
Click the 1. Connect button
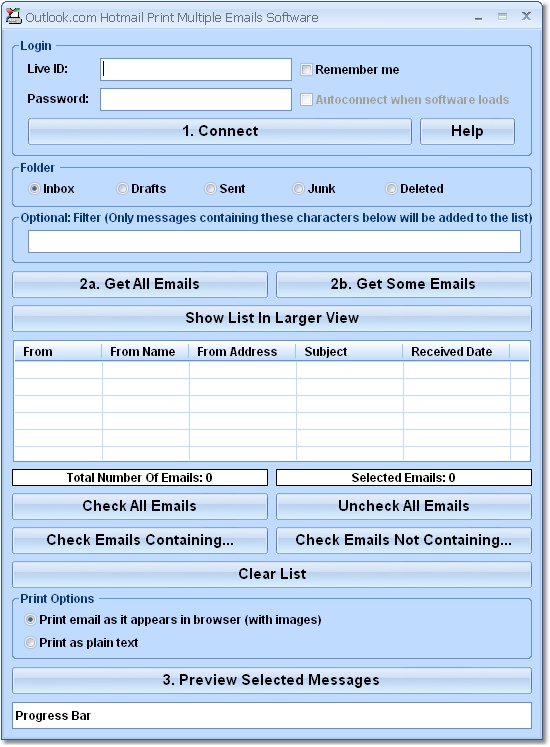[220, 131]
